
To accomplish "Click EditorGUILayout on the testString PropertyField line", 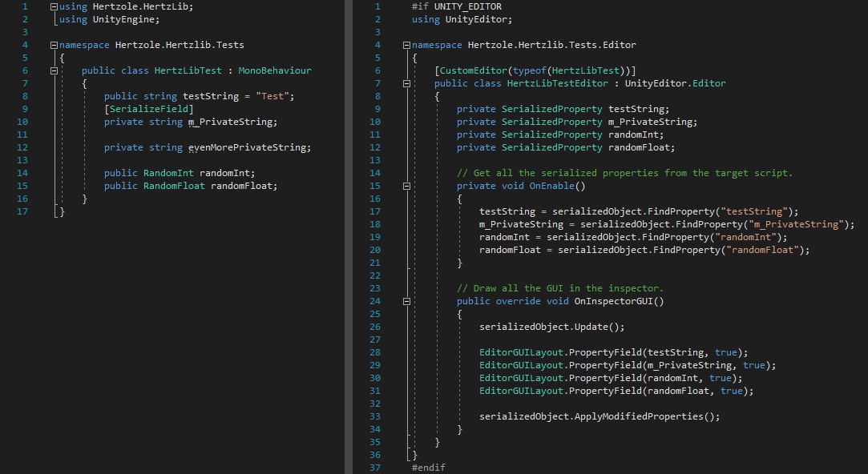I will 521,352.
